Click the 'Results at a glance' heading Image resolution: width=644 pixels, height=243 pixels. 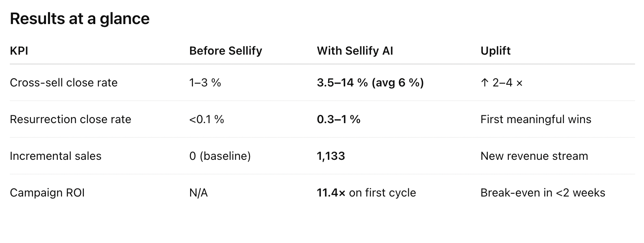[80, 19]
